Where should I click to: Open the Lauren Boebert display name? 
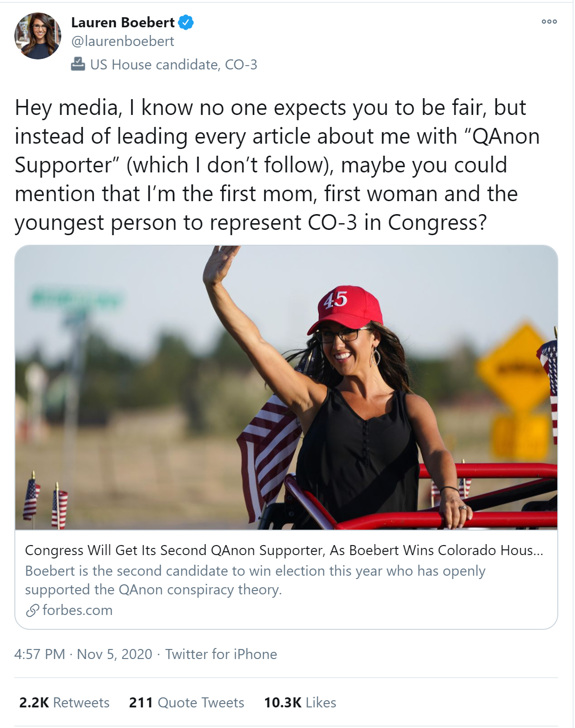click(x=123, y=23)
